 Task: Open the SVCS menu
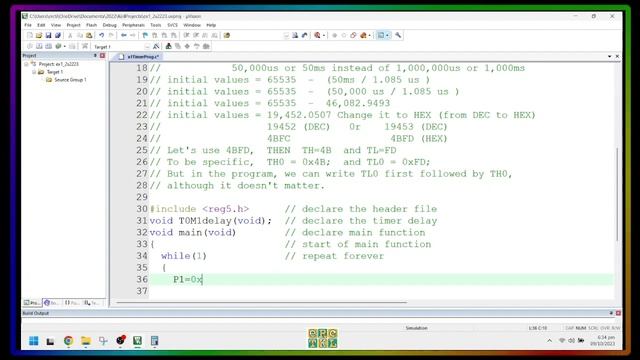point(172,25)
